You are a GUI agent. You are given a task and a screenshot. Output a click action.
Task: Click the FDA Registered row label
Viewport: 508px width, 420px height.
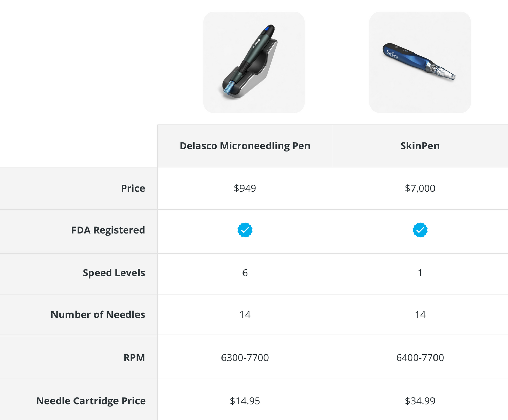point(108,230)
